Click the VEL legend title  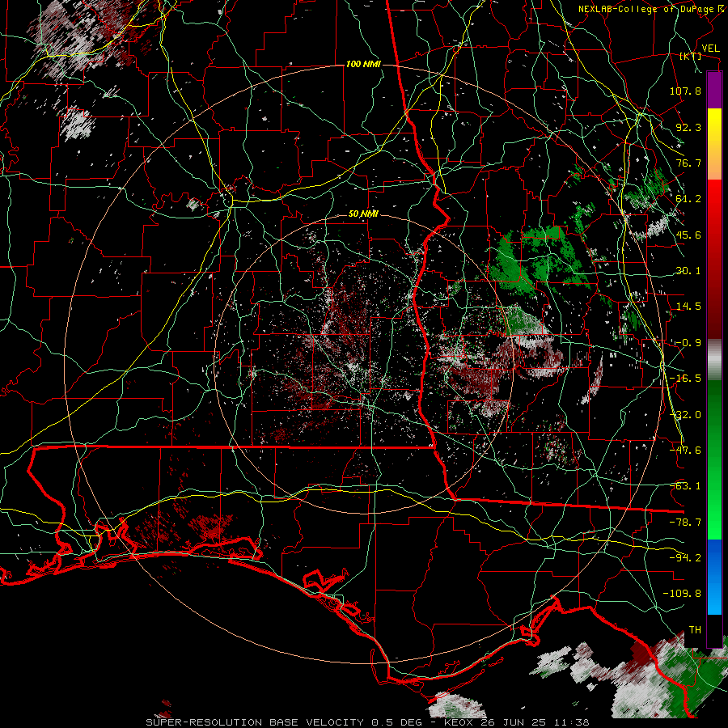coord(710,49)
